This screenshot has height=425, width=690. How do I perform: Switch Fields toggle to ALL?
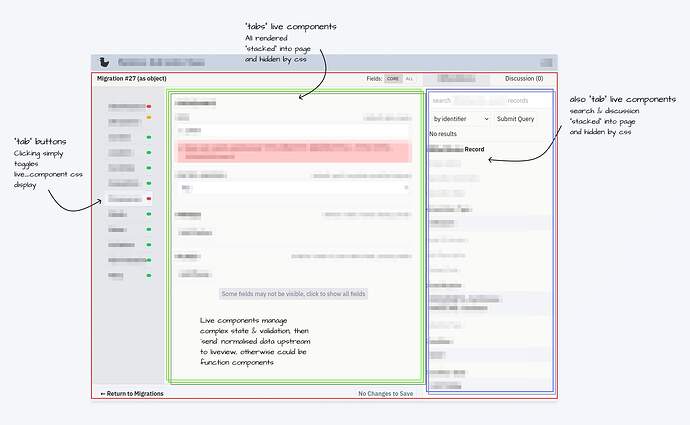(x=409, y=79)
